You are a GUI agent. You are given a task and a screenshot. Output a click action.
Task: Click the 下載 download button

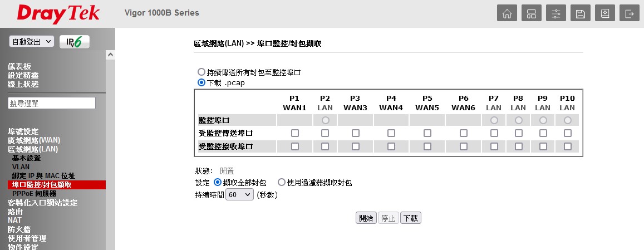(x=411, y=218)
